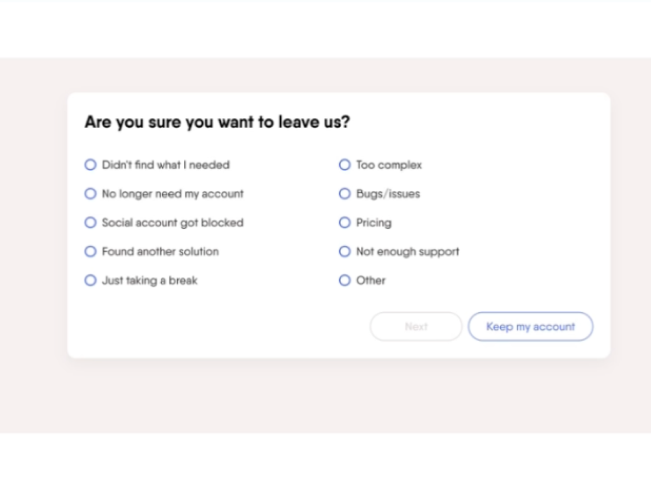The width and height of the screenshot is (651, 483).
Task: Click the "Keep my account" button
Action: pos(530,327)
